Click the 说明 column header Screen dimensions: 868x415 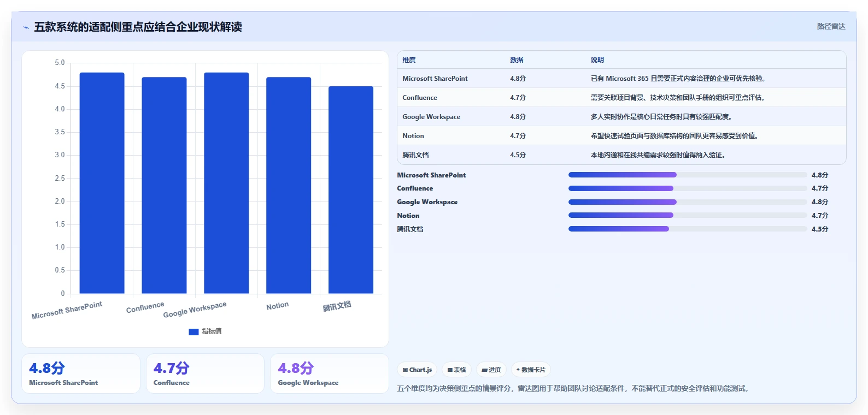click(597, 60)
